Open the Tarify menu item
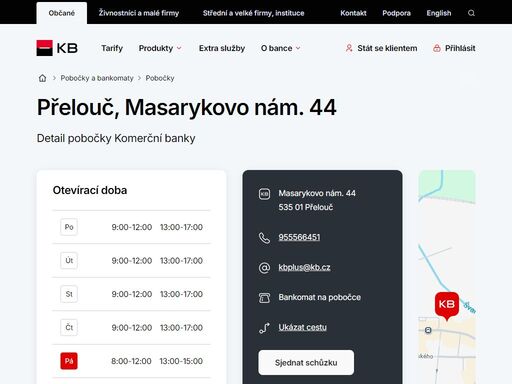The image size is (512, 384). click(112, 48)
